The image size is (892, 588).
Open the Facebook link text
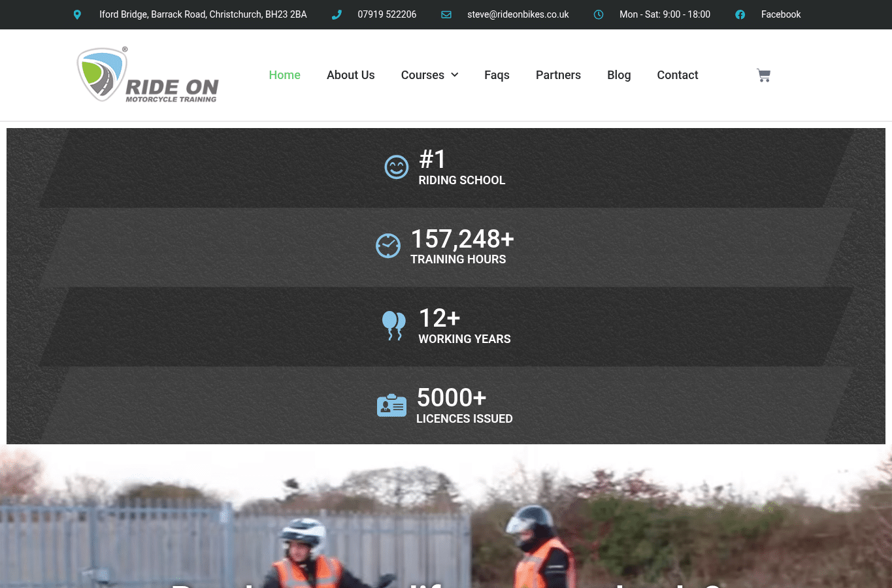click(781, 14)
